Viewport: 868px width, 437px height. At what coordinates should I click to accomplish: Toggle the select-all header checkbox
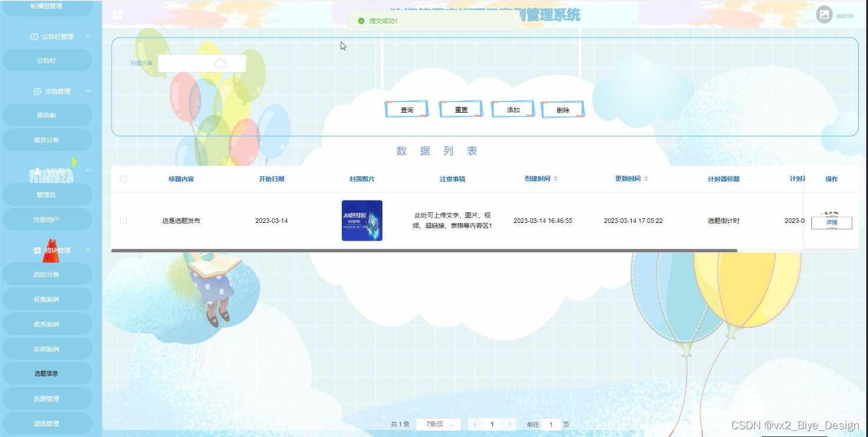tap(123, 179)
